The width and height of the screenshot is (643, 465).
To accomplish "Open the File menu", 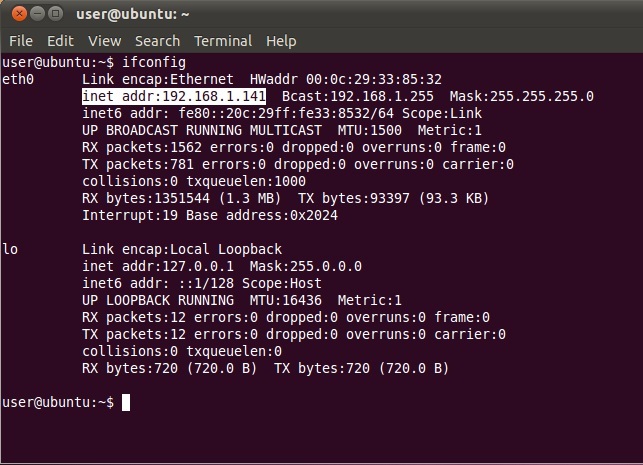I will point(20,41).
